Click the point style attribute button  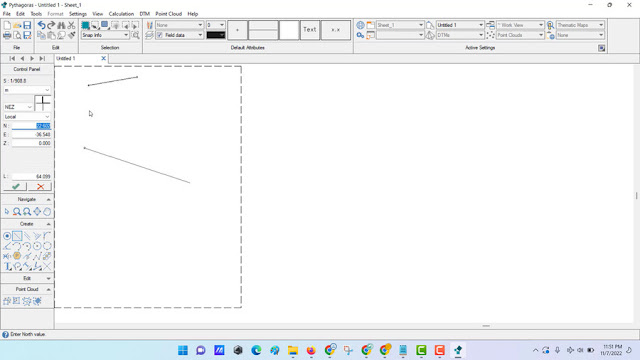point(237,30)
